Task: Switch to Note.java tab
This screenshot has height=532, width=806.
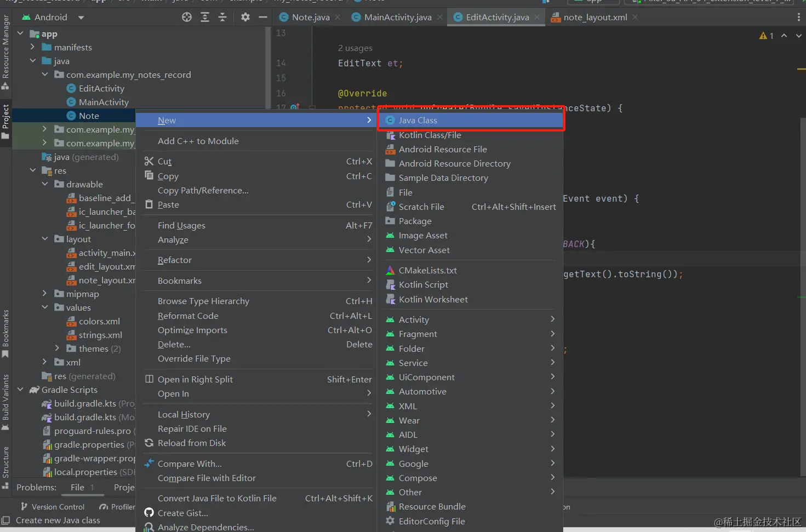Action: coord(311,18)
